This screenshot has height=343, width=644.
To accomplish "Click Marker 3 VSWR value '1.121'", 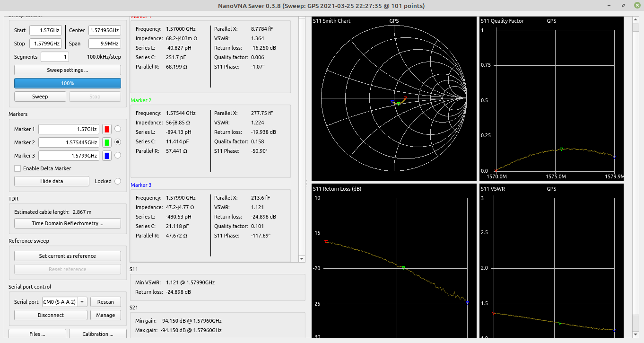I will point(258,207).
